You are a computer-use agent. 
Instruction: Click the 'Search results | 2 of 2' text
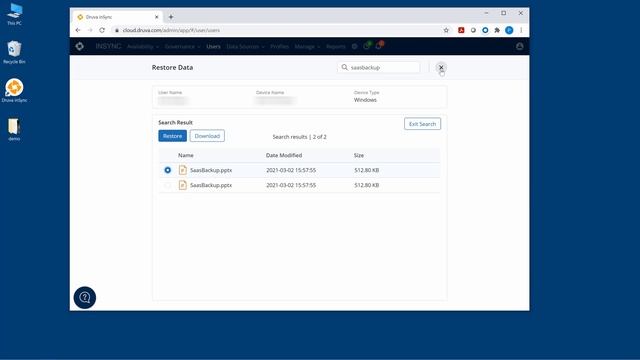coord(300,137)
